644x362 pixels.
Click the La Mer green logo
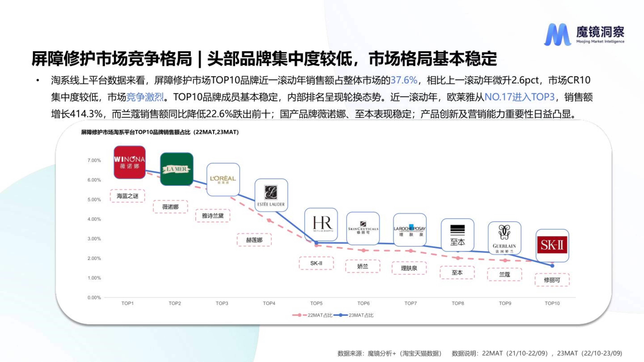177,169
